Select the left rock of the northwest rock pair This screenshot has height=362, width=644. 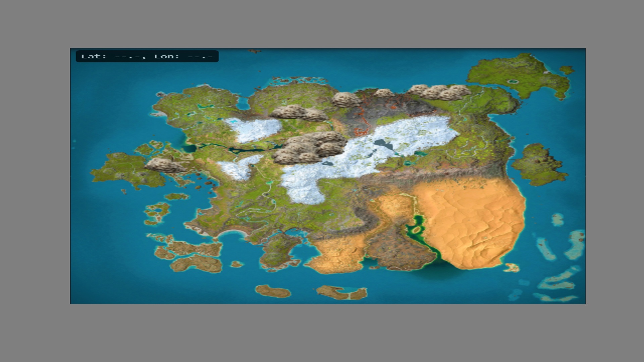pyautogui.click(x=288, y=112)
